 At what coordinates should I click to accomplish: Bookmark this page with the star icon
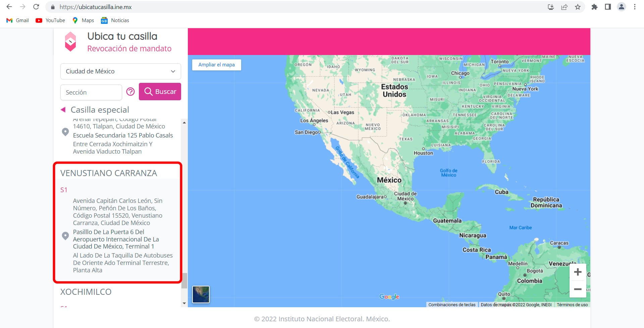coord(578,7)
